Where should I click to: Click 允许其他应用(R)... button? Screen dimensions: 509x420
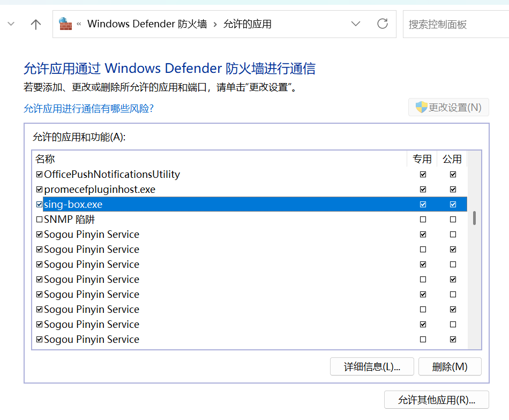[436, 400]
